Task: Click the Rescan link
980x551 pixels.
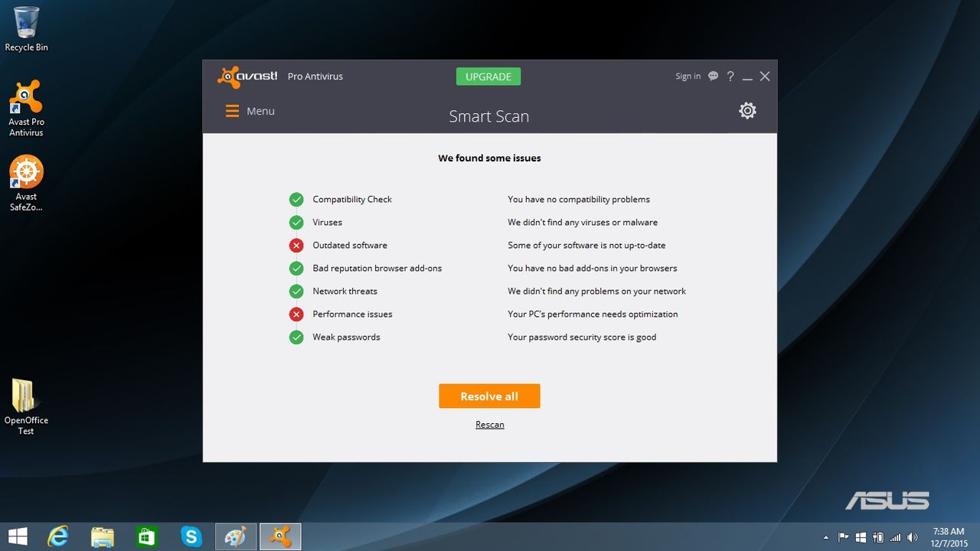Action: coord(490,425)
